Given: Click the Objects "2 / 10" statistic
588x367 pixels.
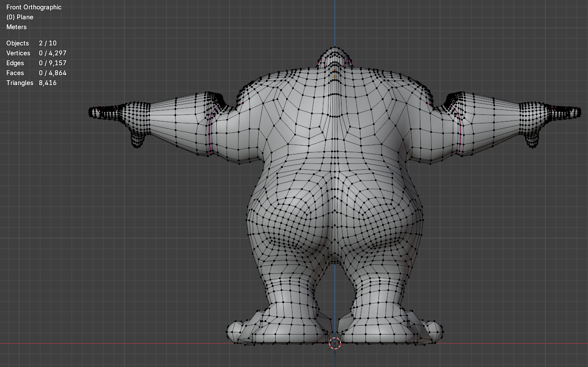Looking at the screenshot, I should (x=48, y=43).
